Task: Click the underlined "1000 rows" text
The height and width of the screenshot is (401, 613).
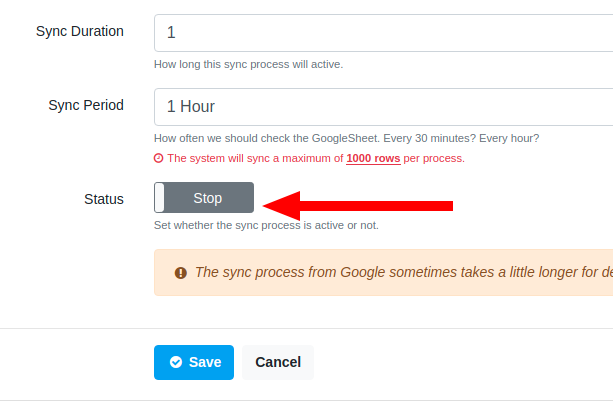Action: (373, 158)
